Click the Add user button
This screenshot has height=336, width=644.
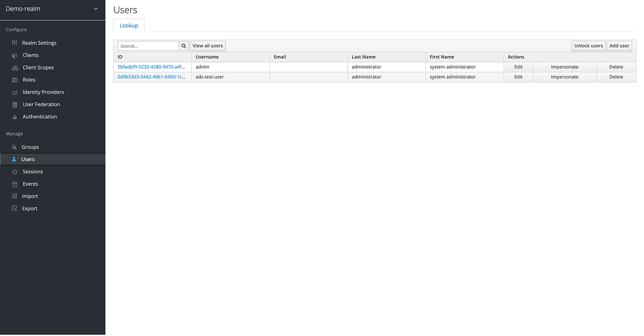pos(619,46)
